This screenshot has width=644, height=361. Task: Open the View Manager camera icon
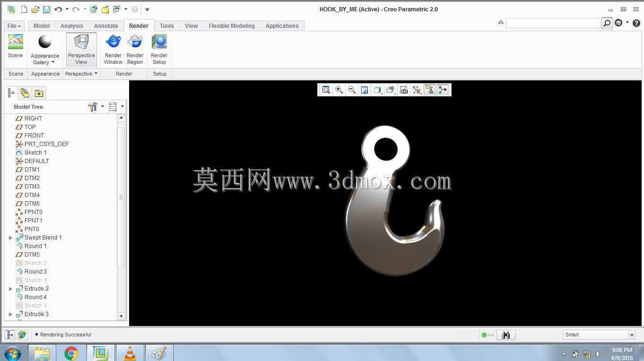pyautogui.click(x=404, y=90)
